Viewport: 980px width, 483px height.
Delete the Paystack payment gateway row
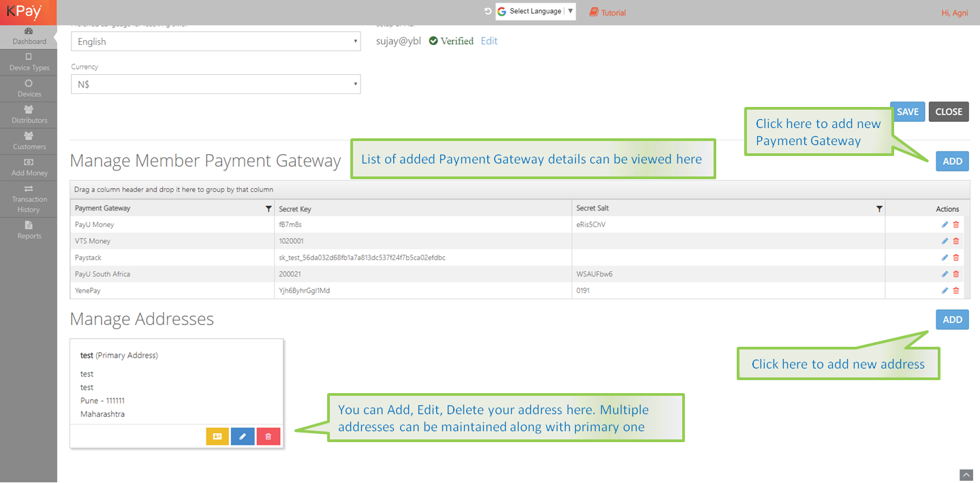point(955,258)
